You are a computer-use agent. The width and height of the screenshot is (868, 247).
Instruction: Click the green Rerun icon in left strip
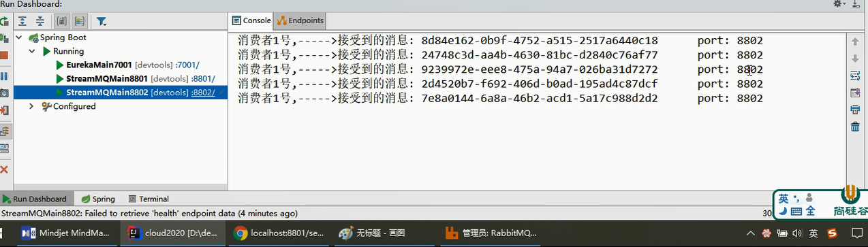coord(3,21)
